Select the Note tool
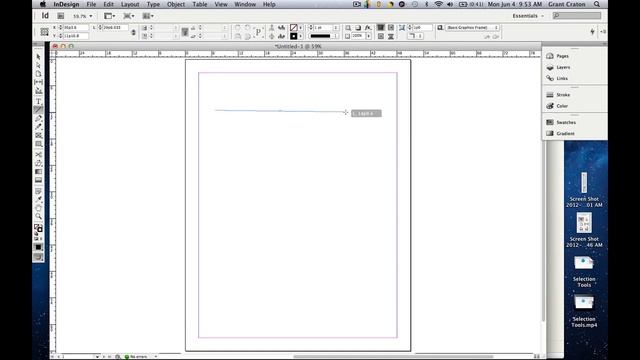This screenshot has height=360, width=640. [38, 191]
